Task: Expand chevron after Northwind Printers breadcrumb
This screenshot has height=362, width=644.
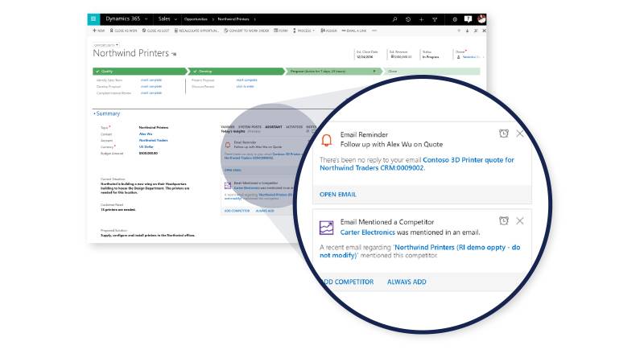Action: (x=254, y=19)
